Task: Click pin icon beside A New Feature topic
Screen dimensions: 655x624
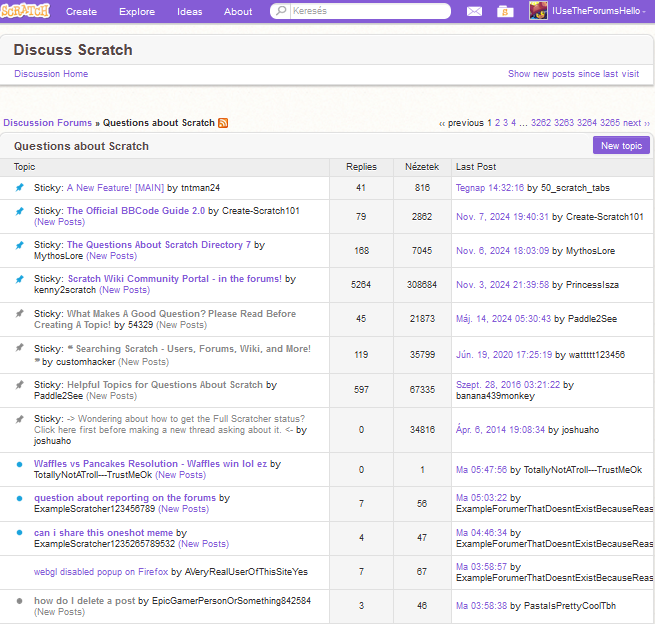Action: pyautogui.click(x=19, y=187)
